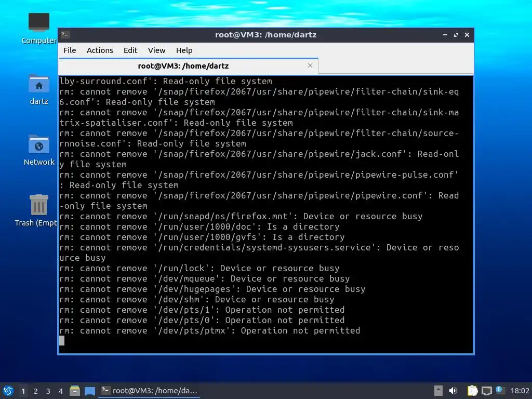Click the '/dev/pts/0' Operation not permitted line

click(202, 320)
